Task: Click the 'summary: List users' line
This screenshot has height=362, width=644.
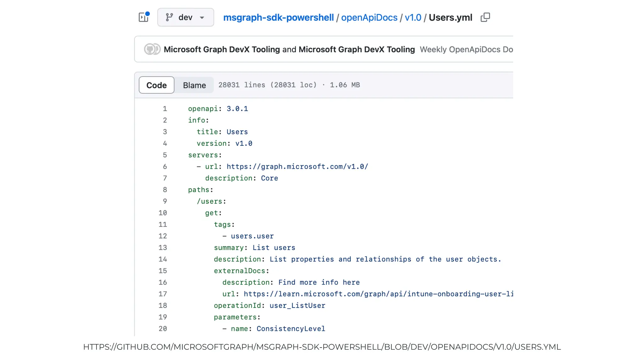Action: point(254,248)
